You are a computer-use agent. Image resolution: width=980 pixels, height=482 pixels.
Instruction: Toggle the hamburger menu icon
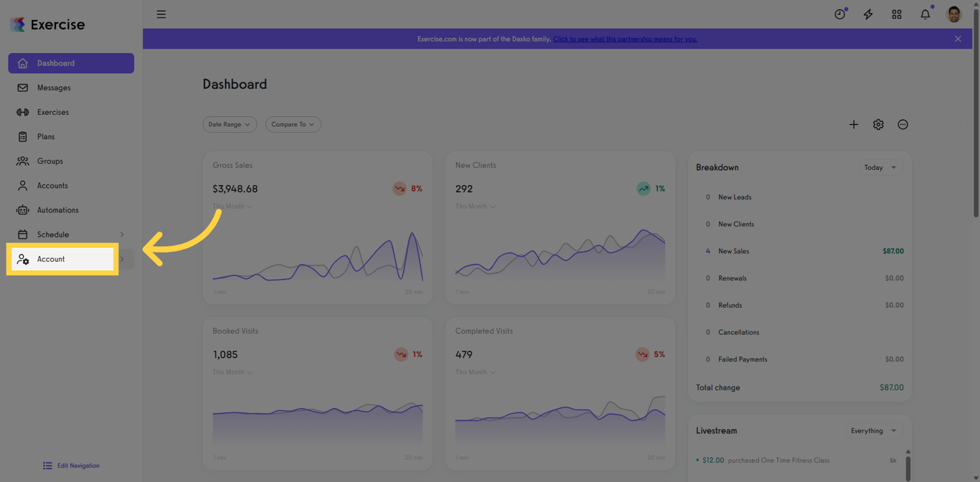point(161,14)
